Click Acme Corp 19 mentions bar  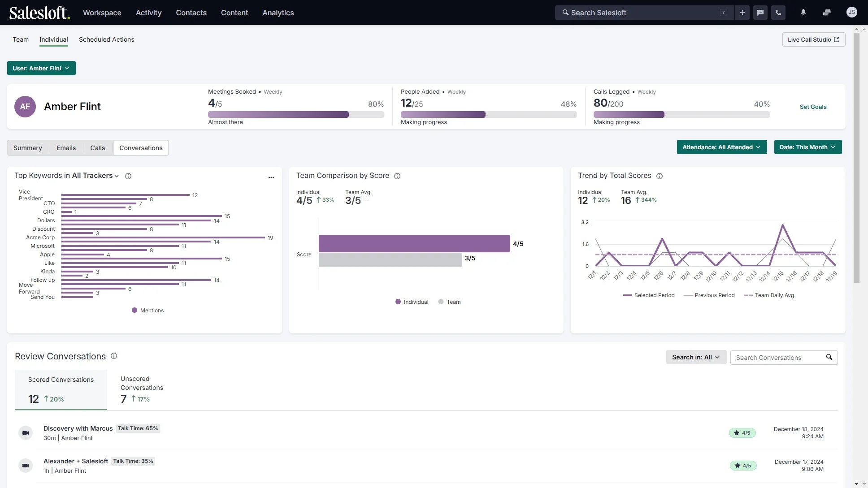[163, 238]
